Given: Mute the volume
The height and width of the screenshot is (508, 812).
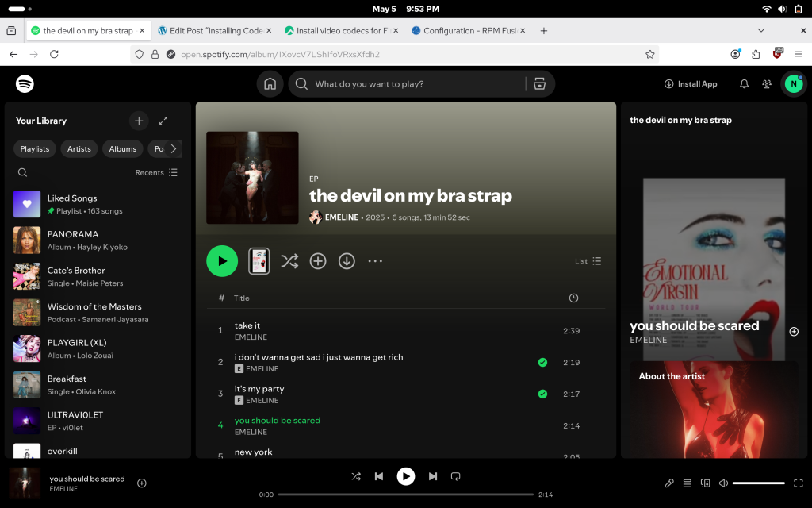Looking at the screenshot, I should [x=723, y=483].
